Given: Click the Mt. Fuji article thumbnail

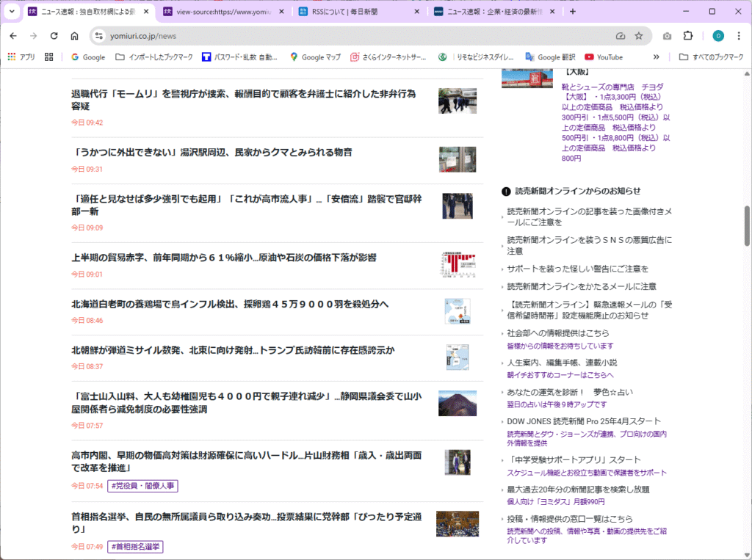Looking at the screenshot, I should click(457, 404).
